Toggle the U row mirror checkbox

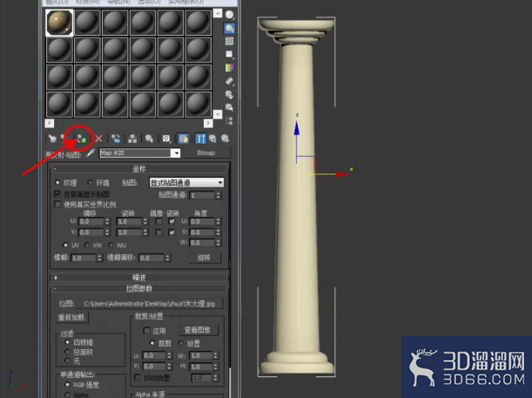pos(158,221)
